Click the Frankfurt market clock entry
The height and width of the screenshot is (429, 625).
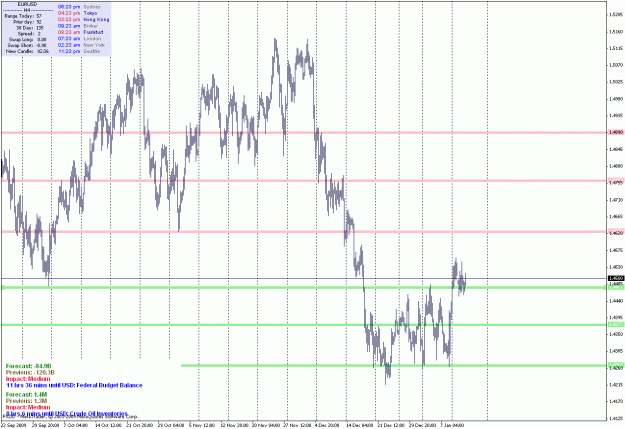pyautogui.click(x=81, y=32)
